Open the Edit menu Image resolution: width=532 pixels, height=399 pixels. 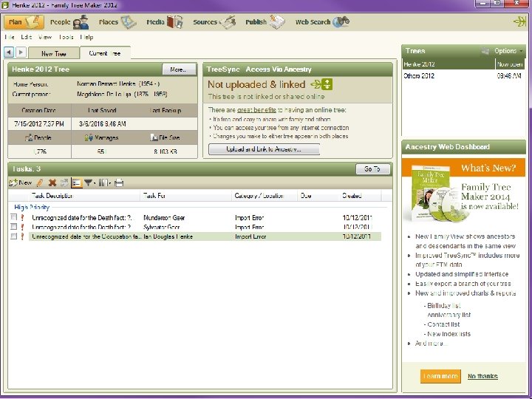click(26, 37)
